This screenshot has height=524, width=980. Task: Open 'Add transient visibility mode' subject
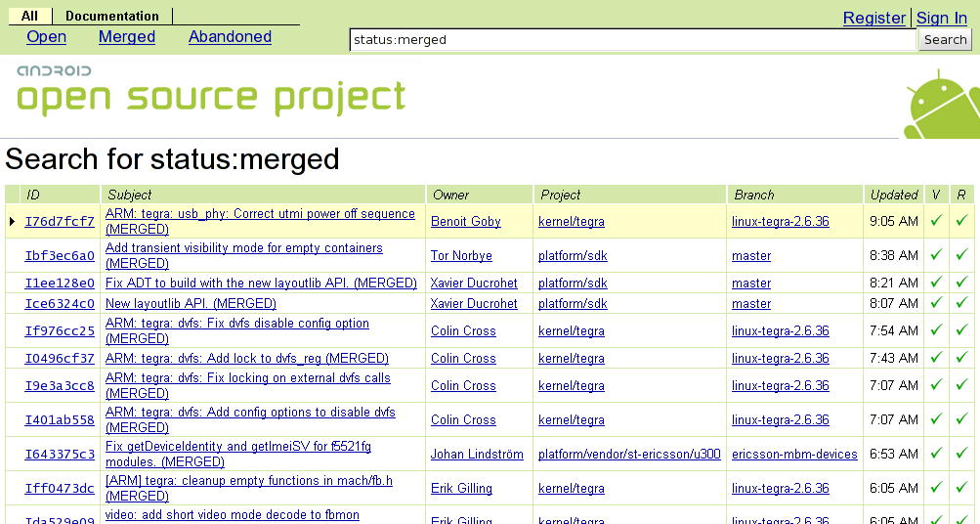[x=243, y=255]
